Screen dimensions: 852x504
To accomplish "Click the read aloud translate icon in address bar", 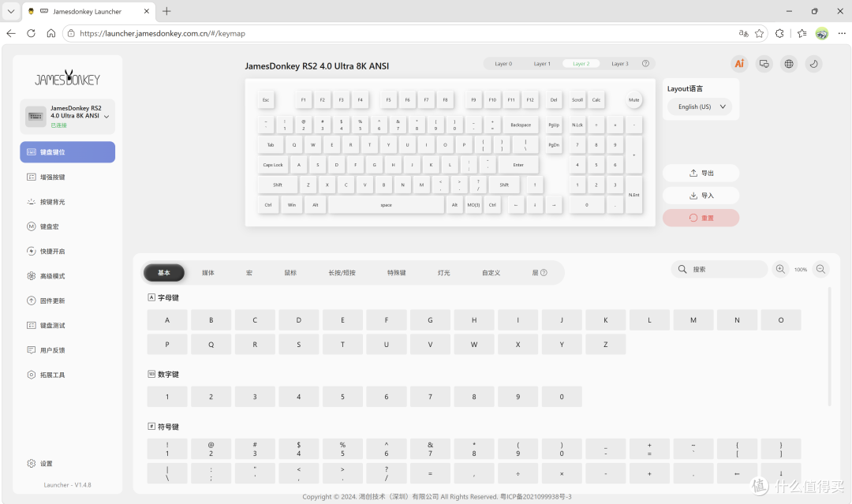I will [x=743, y=33].
